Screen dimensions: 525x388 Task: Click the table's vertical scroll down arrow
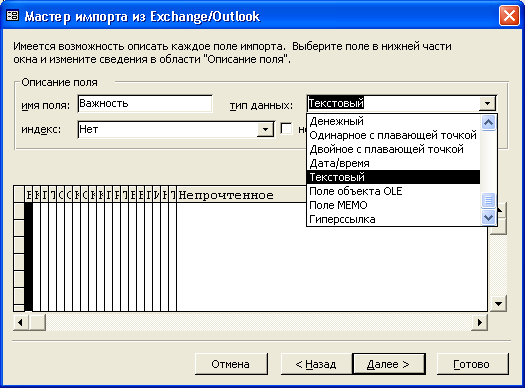point(498,304)
